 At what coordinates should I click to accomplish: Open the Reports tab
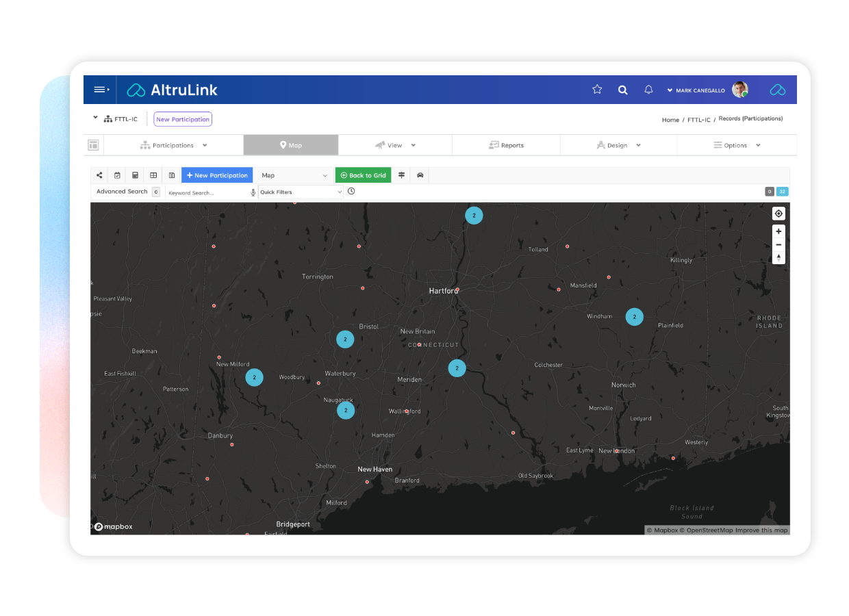(x=506, y=145)
